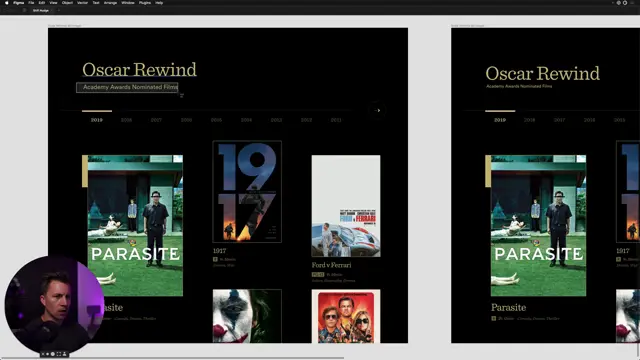Switch to the Shift Nudge file tab

41,11
